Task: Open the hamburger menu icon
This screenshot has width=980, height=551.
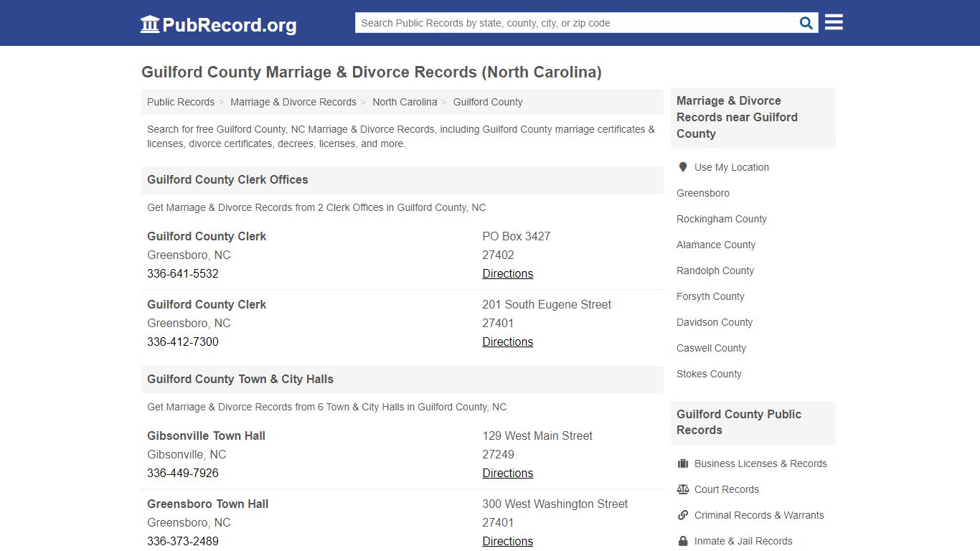Action: [x=834, y=22]
